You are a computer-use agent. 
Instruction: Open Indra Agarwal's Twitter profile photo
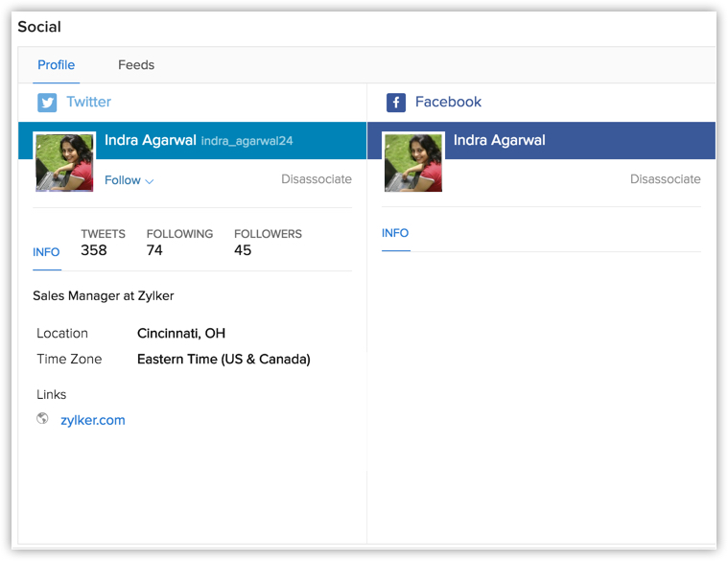pyautogui.click(x=64, y=162)
